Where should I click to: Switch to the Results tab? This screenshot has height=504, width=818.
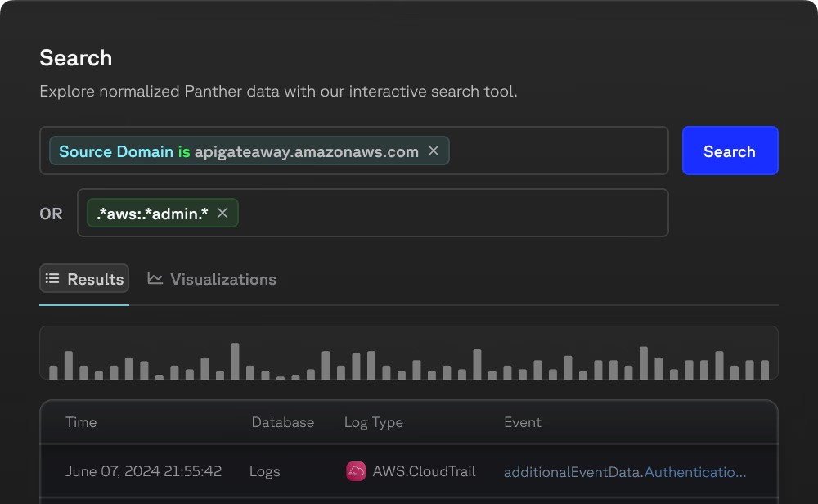(84, 279)
